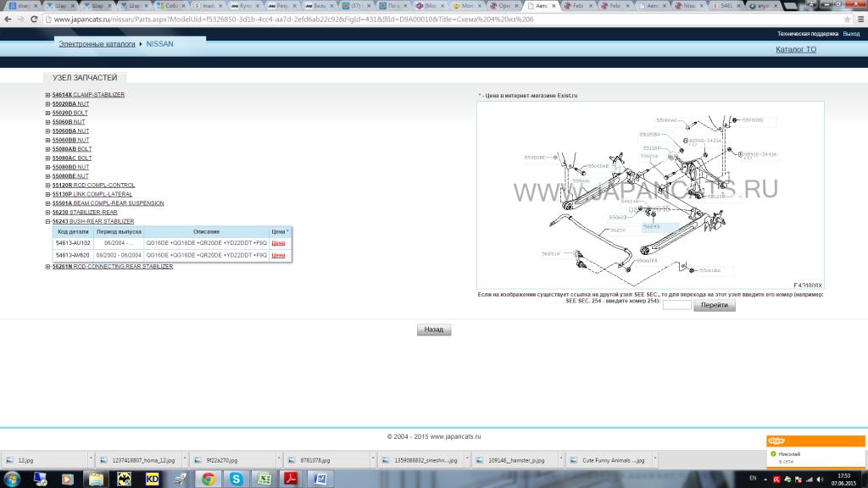The width and height of the screenshot is (868, 488).
Task: Open price link for part 54613-AV620
Action: (x=278, y=255)
